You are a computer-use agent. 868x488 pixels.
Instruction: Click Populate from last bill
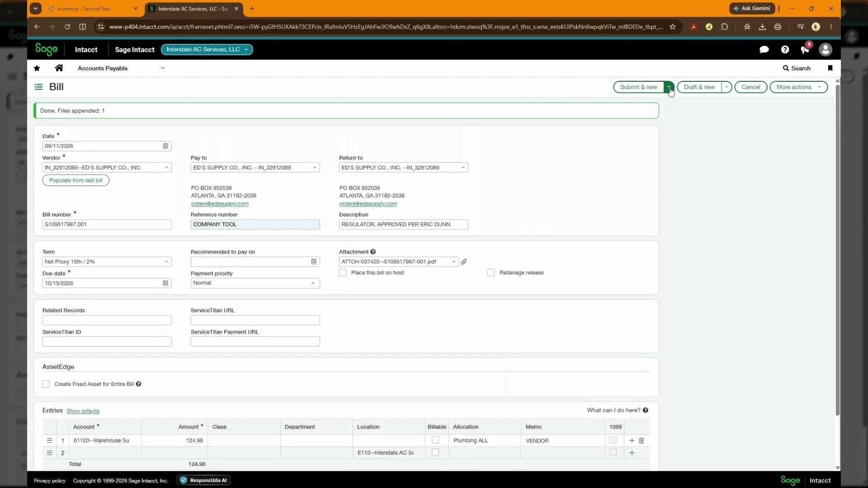(x=76, y=180)
